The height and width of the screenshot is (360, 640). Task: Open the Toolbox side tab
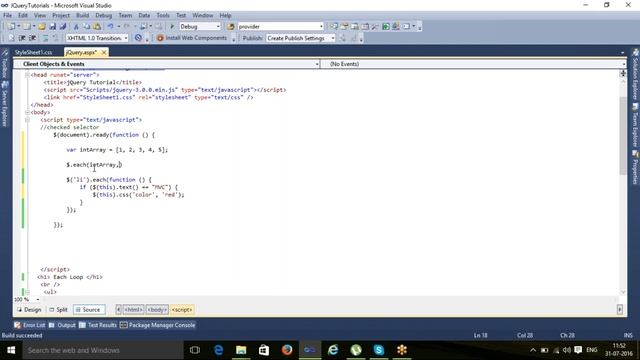coord(4,65)
